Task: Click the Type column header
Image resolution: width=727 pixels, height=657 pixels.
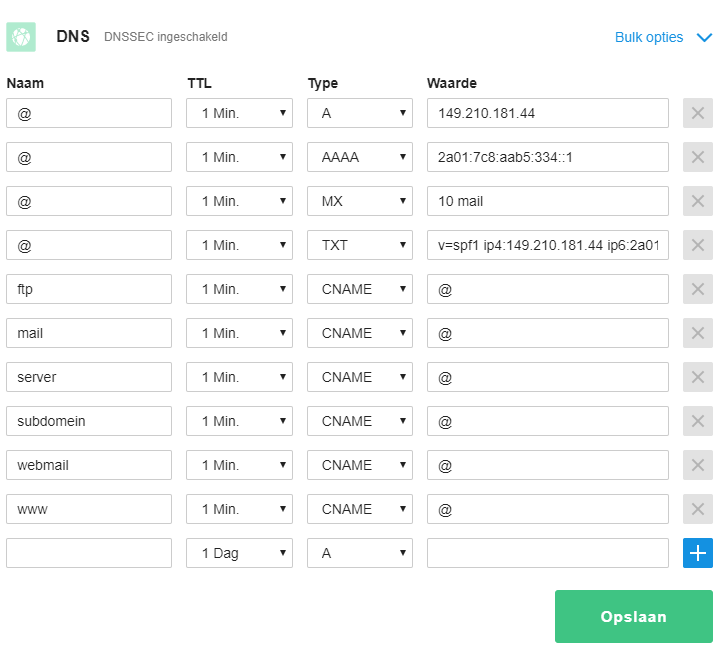Action: [323, 83]
